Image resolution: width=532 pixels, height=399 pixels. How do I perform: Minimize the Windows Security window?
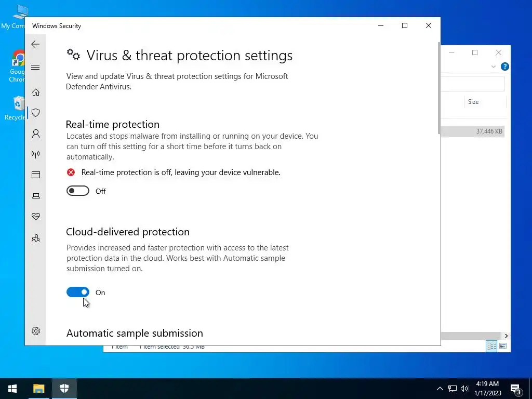pyautogui.click(x=381, y=25)
